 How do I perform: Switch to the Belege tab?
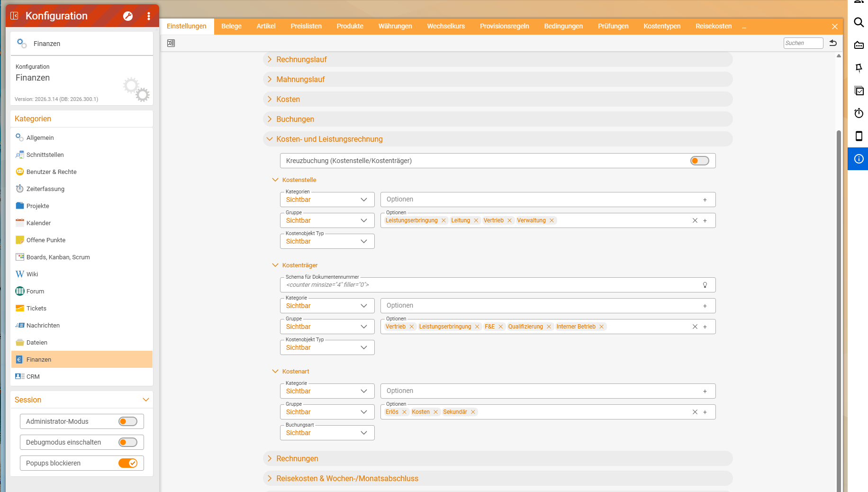point(231,26)
